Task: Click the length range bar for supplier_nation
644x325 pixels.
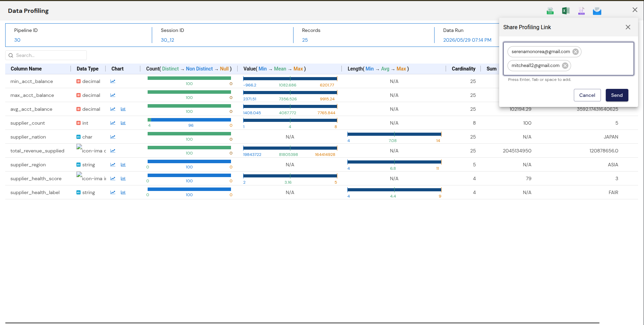Action: 394,134
